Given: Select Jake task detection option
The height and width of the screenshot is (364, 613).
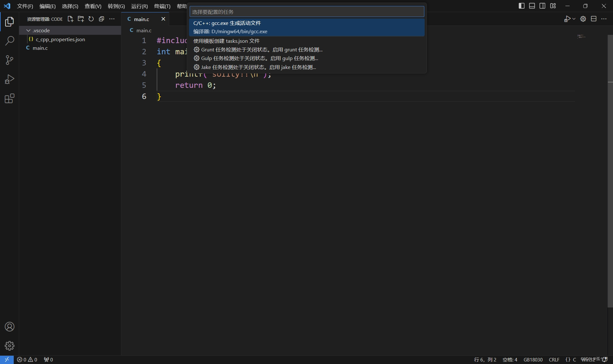Looking at the screenshot, I should [307, 67].
